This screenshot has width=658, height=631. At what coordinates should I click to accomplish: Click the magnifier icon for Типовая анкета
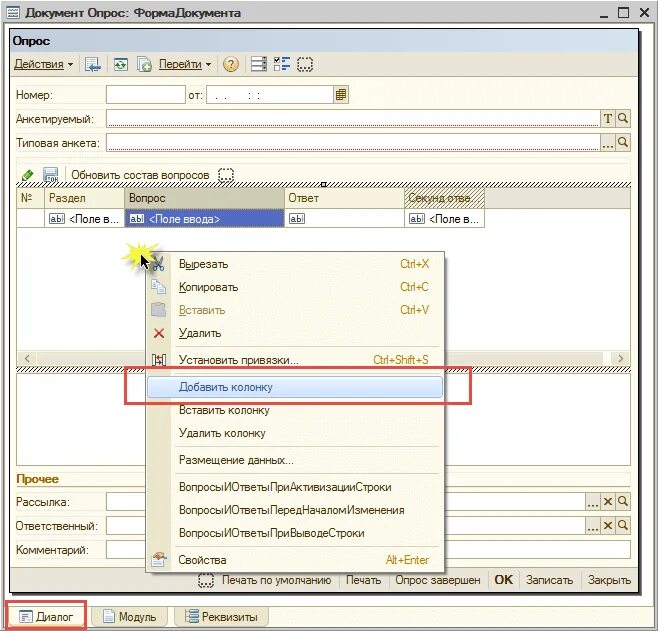click(623, 143)
